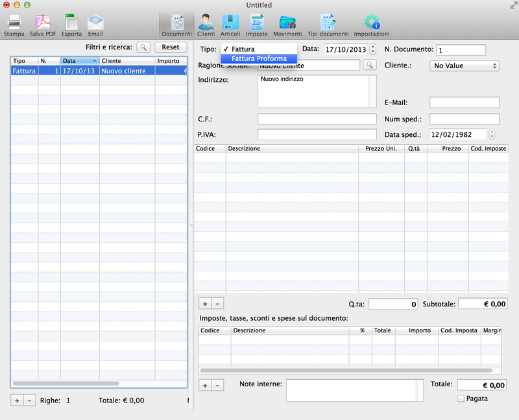This screenshot has width=519, height=420.
Task: Sort document list by Cliente column
Action: tap(127, 61)
